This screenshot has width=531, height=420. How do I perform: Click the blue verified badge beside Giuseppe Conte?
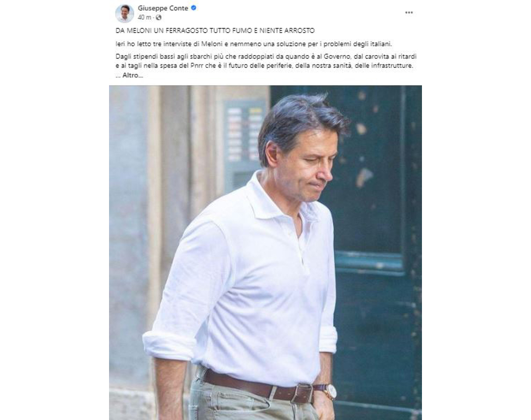click(194, 8)
